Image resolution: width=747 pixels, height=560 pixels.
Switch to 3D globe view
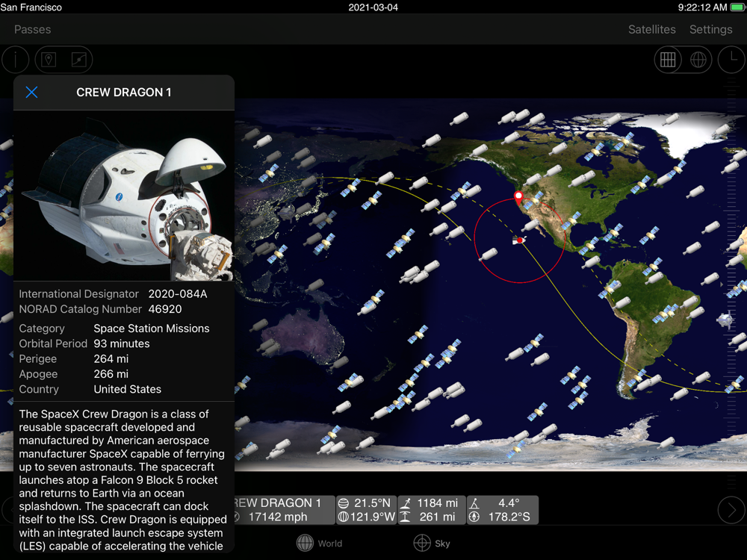[698, 60]
